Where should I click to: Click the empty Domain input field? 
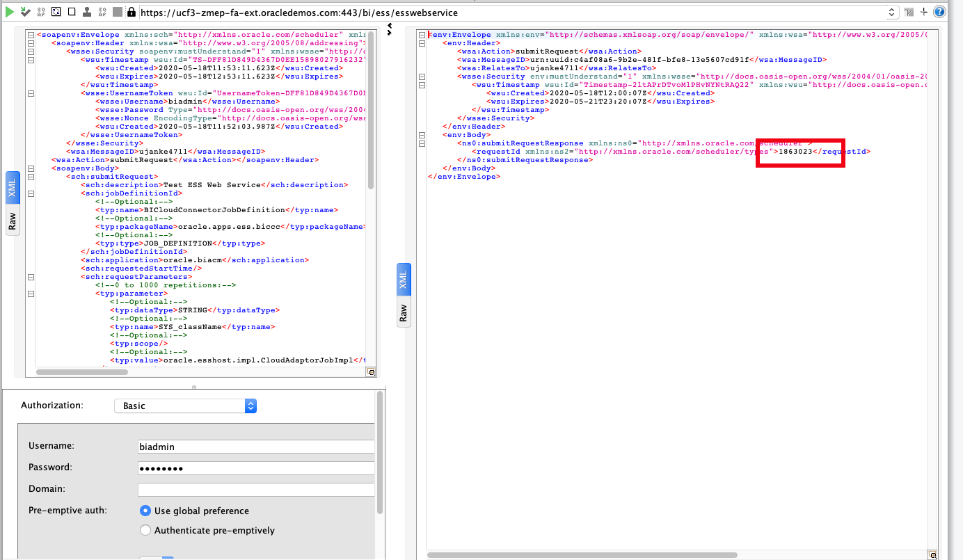pos(256,489)
